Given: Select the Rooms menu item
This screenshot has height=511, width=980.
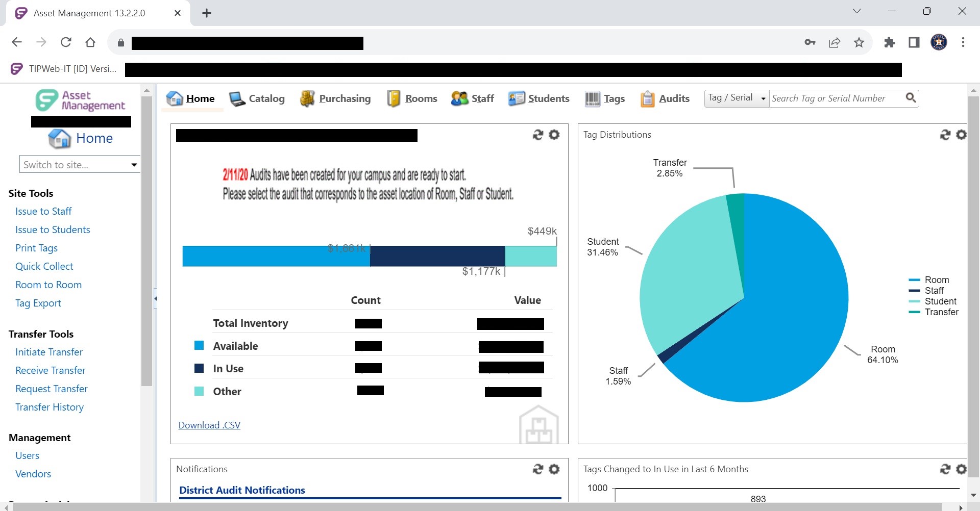Looking at the screenshot, I should (x=412, y=98).
